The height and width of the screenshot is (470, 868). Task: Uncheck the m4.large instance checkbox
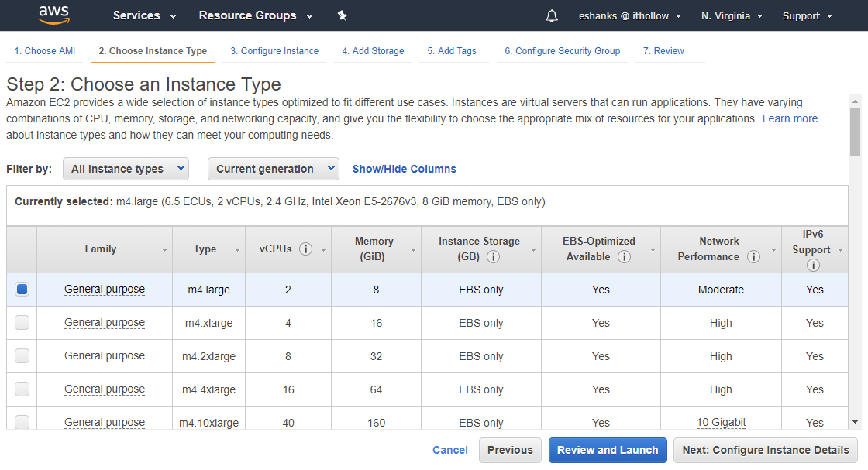tap(22, 290)
